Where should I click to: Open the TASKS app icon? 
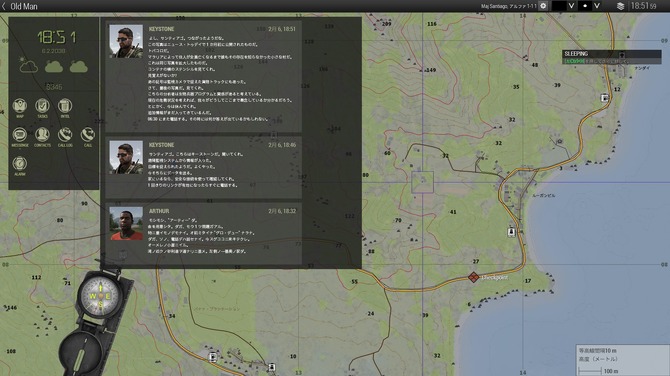coord(42,106)
